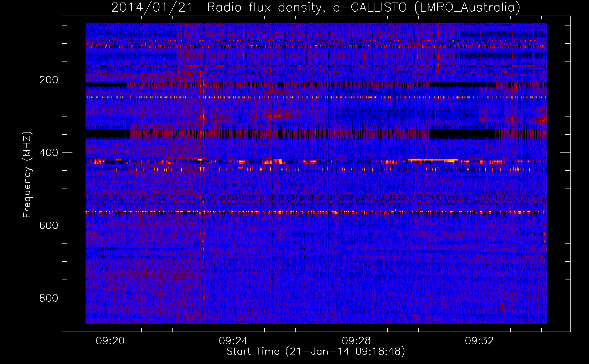Click the "Frequency (MHZ)" axis label
The width and height of the screenshot is (589, 364).
[27, 175]
